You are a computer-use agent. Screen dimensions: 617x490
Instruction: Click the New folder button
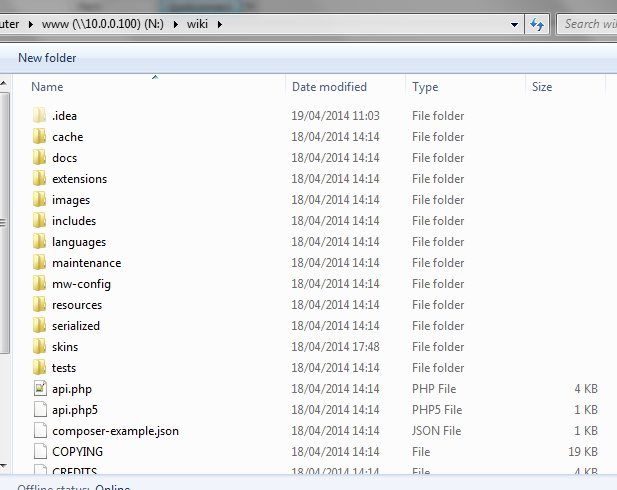point(47,58)
